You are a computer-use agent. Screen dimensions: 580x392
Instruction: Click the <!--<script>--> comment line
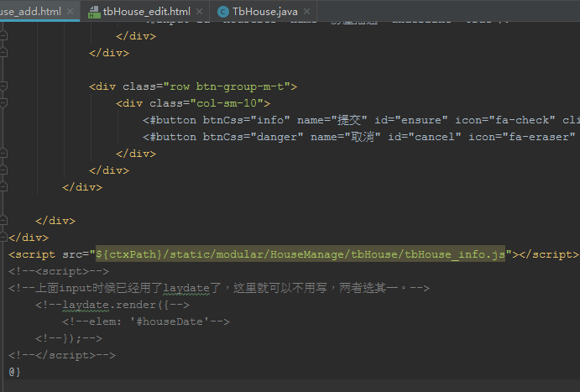coord(59,271)
